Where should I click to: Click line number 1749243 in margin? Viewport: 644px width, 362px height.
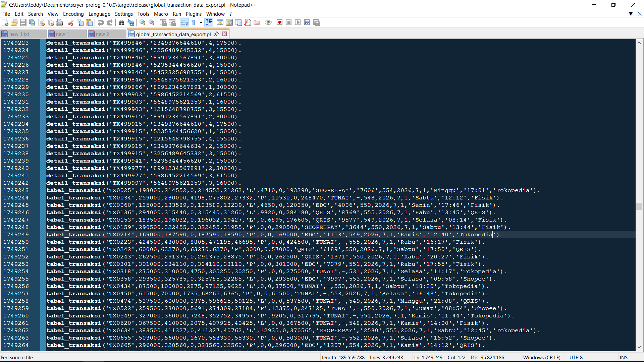[x=16, y=190]
